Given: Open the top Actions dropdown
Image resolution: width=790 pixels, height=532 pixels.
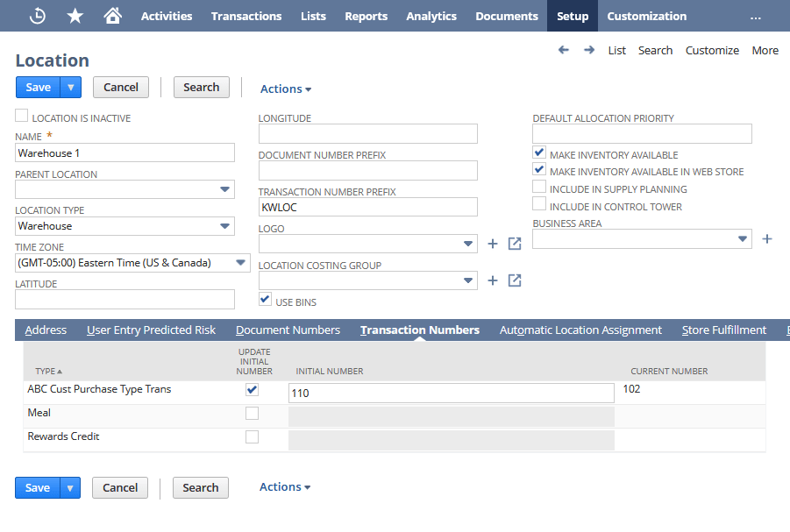Looking at the screenshot, I should [x=286, y=89].
